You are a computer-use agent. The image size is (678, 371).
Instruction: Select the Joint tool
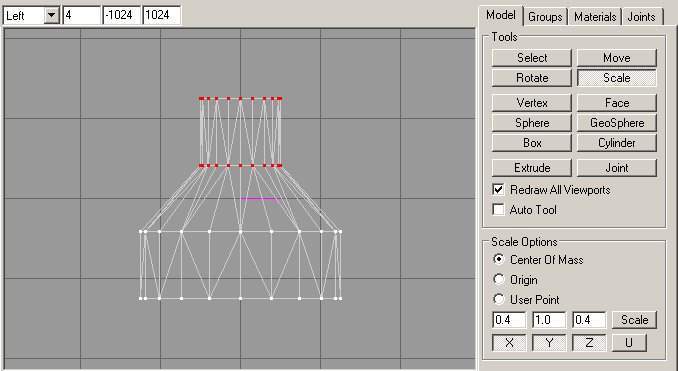[x=617, y=168]
